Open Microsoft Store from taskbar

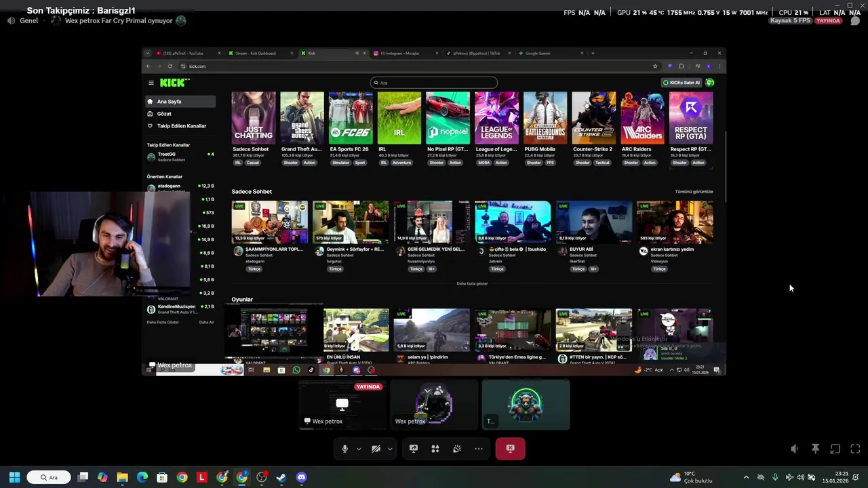[162, 477]
